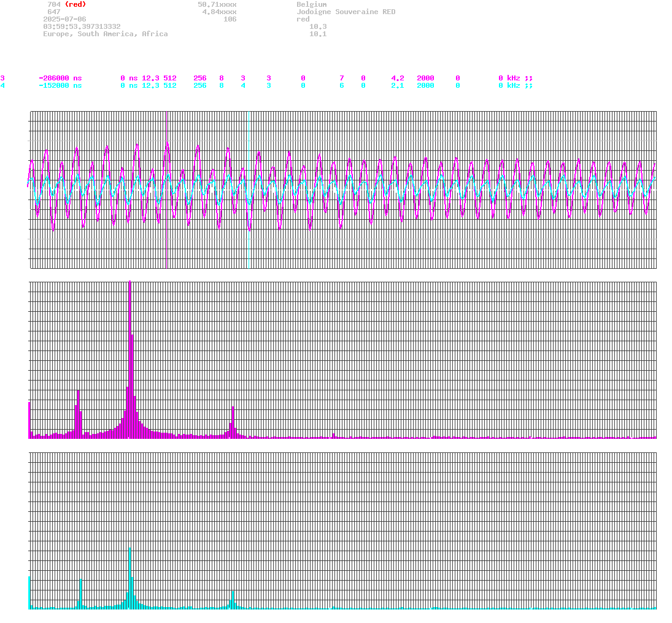672x623 pixels.
Task: Click the "Europe, South America, Africa" region text
Action: (106, 34)
